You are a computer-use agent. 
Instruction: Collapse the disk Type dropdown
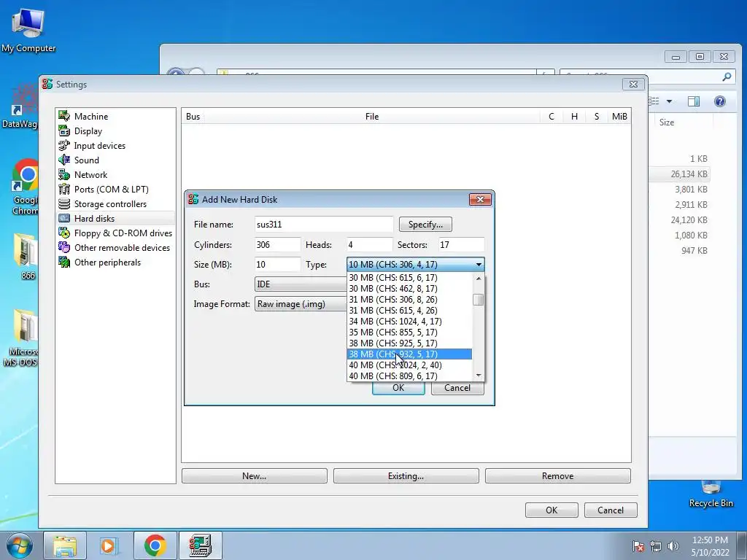(479, 264)
